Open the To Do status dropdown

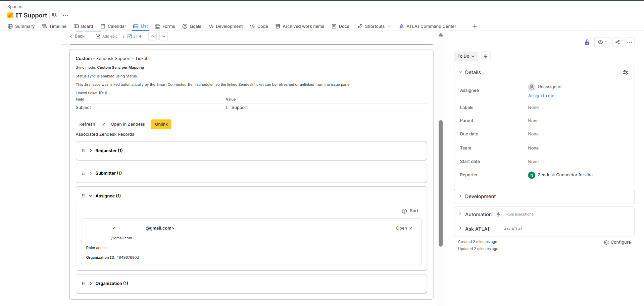pyautogui.click(x=466, y=56)
